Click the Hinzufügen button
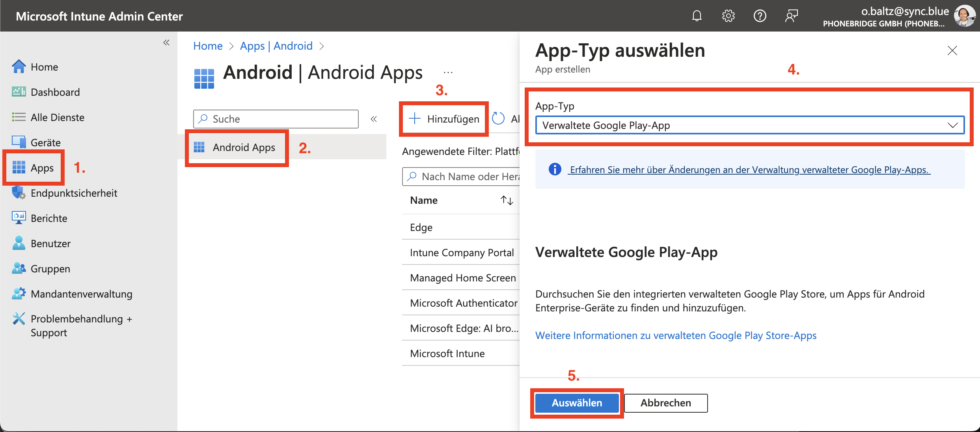The image size is (980, 432). click(444, 119)
